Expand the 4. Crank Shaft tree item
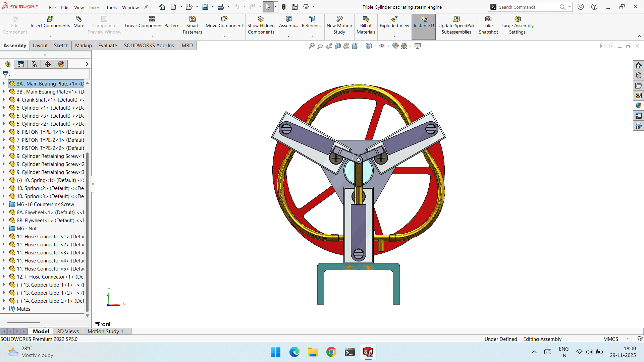Screen dimensions: 644x362 (x=4, y=100)
